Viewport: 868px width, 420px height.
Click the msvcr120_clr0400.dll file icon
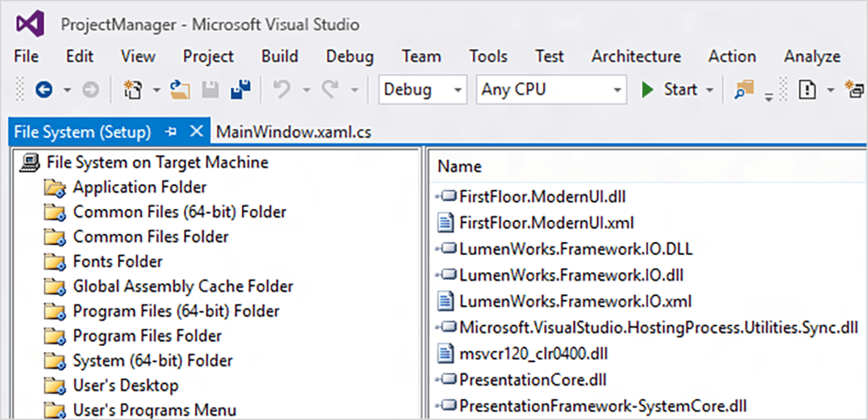click(x=446, y=354)
